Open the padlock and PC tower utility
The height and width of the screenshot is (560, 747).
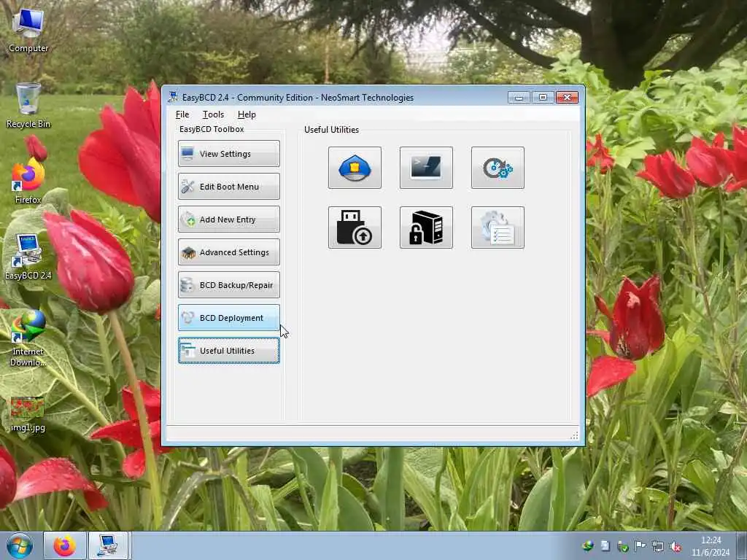[x=426, y=227]
